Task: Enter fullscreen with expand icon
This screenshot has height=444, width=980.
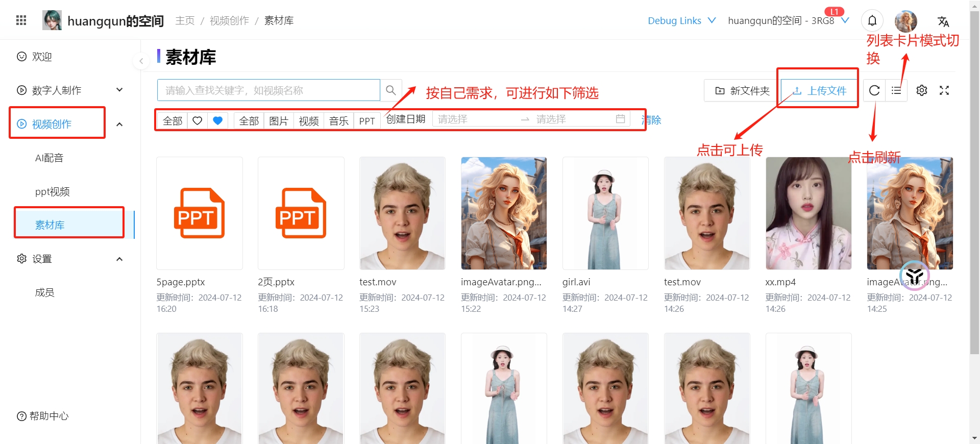Action: (x=944, y=90)
